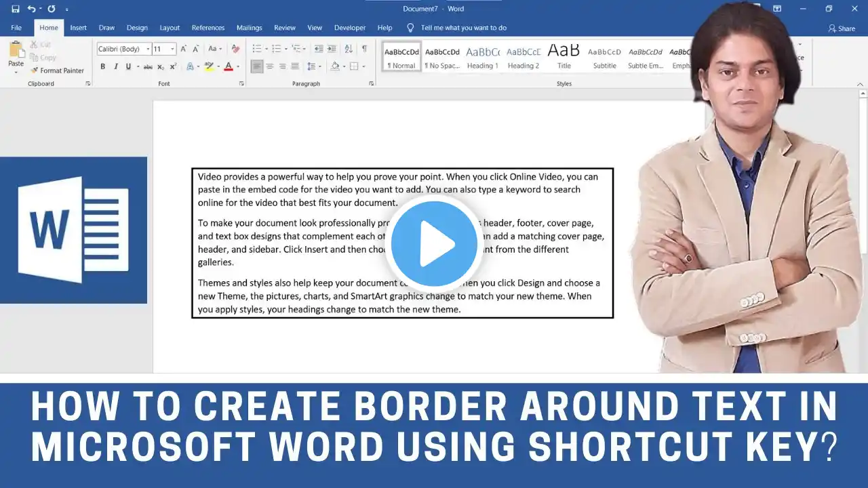Image resolution: width=868 pixels, height=488 pixels.
Task: Toggle Align Left
Action: [257, 66]
